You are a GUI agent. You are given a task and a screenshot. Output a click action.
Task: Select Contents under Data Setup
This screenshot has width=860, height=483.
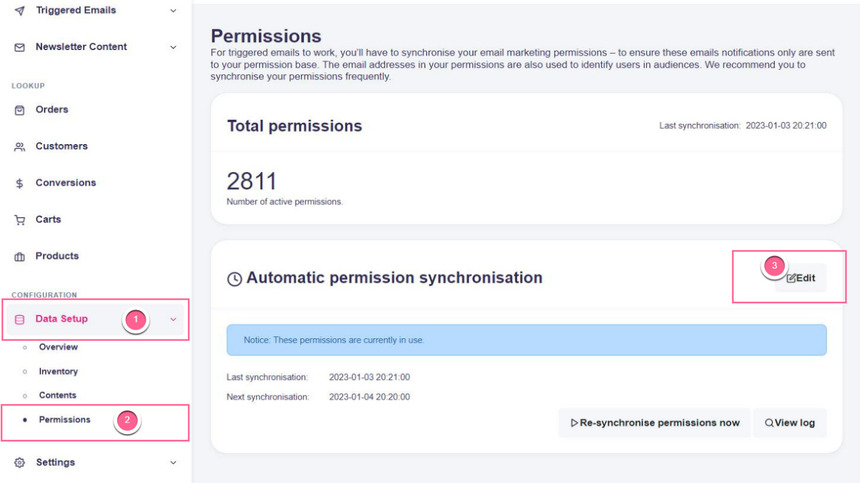[57, 395]
